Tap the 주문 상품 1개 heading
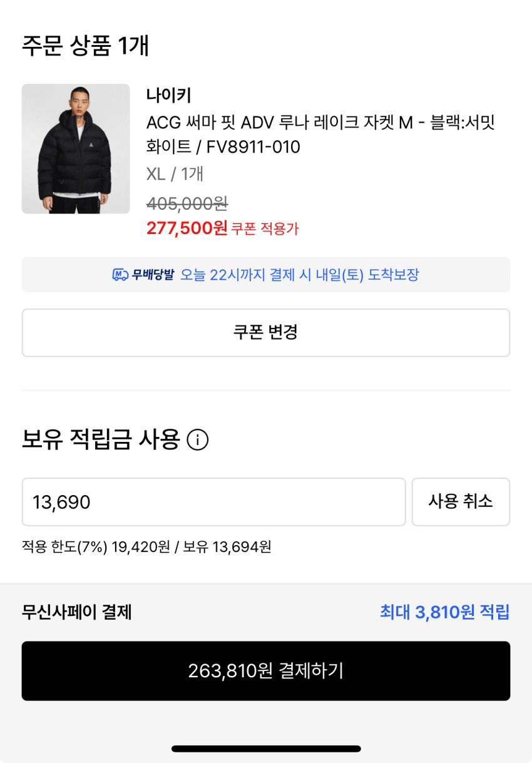The width and height of the screenshot is (532, 763). click(x=85, y=46)
